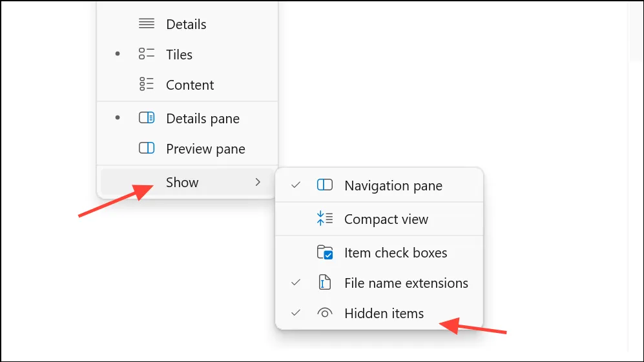Uncheck the File name extensions checkmark
Viewport: 644px width, 362px height.
pos(296,283)
